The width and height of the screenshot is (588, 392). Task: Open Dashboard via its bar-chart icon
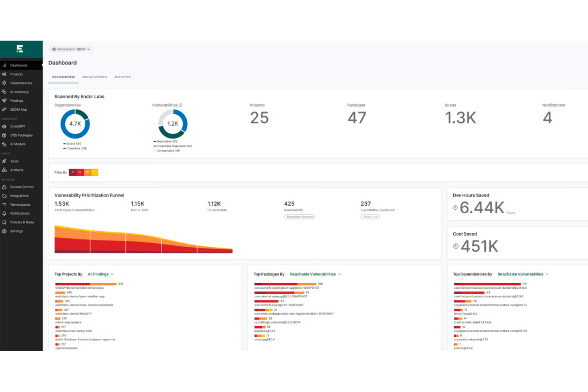coord(4,65)
